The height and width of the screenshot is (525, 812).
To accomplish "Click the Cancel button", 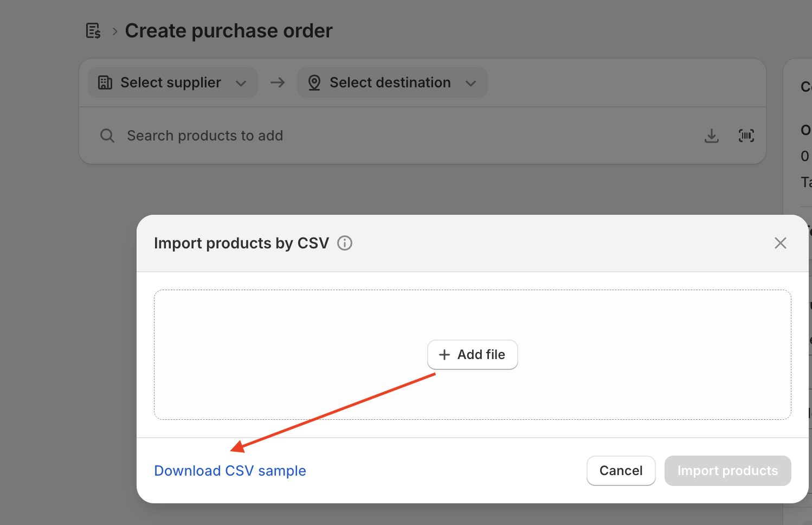I will (621, 471).
